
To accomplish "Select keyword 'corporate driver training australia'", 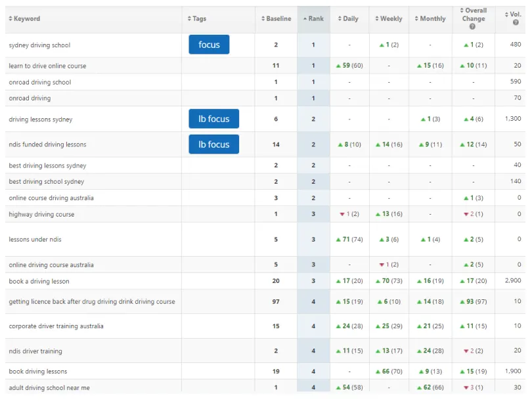I will point(56,326).
